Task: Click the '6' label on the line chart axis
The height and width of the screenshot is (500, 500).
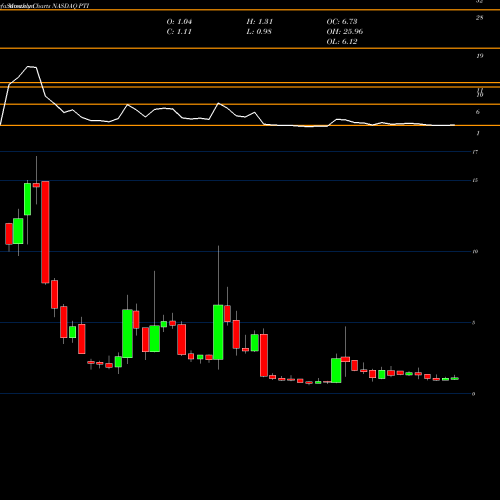Action: pos(478,112)
